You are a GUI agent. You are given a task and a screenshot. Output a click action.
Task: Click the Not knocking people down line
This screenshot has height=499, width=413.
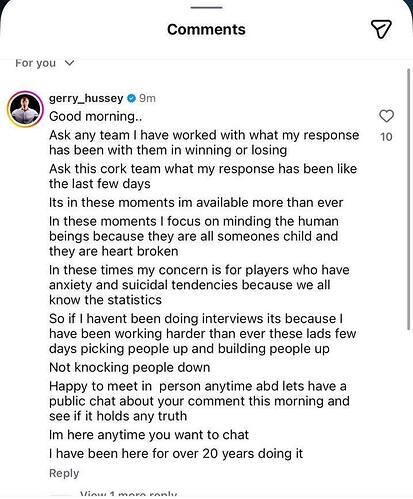[130, 367]
